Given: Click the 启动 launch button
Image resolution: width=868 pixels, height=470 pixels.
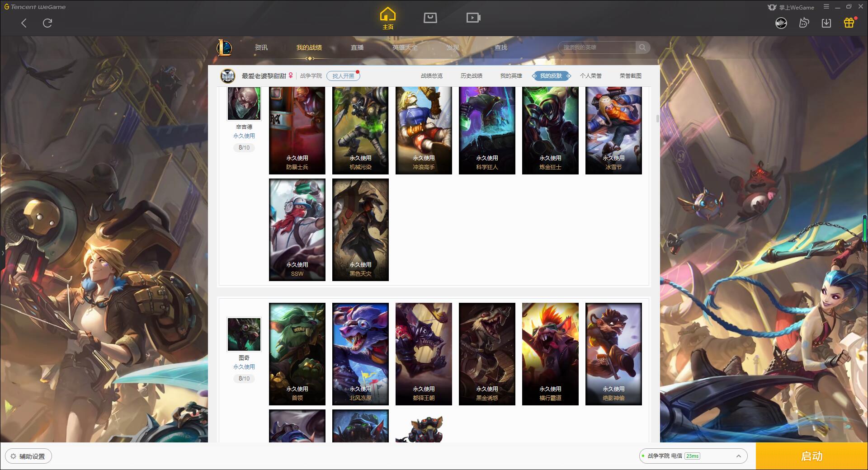Looking at the screenshot, I should pyautogui.click(x=811, y=456).
